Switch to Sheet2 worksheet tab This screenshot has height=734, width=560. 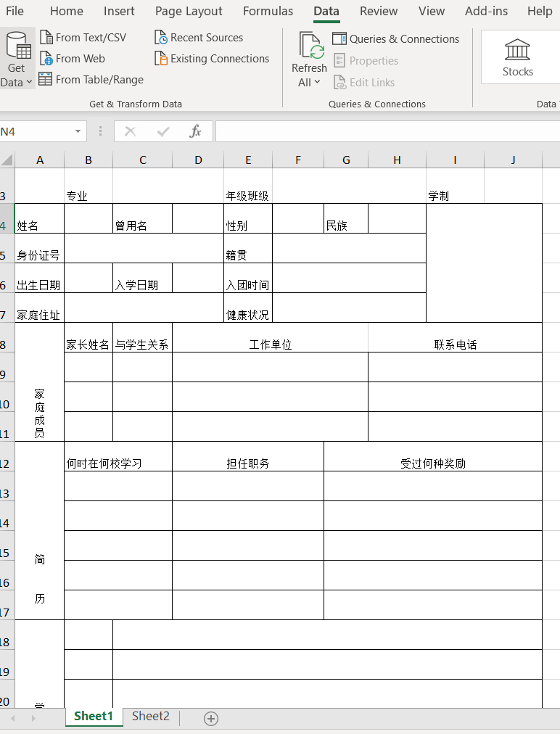(x=151, y=717)
